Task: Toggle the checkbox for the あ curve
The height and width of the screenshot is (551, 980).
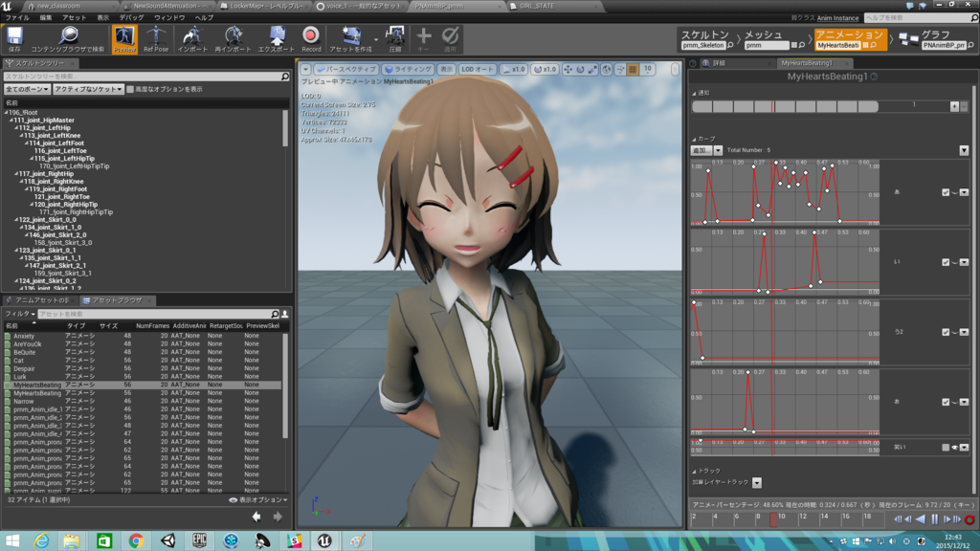Action: click(946, 192)
